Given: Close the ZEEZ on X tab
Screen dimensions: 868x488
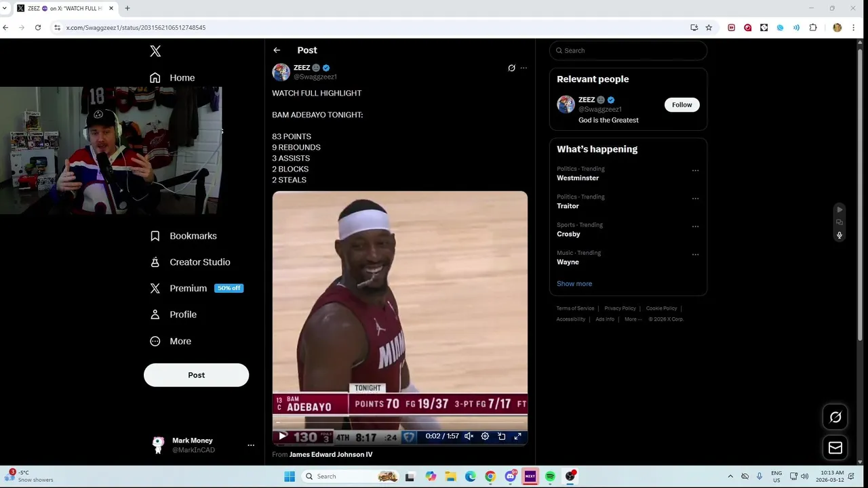Looking at the screenshot, I should 111,8.
